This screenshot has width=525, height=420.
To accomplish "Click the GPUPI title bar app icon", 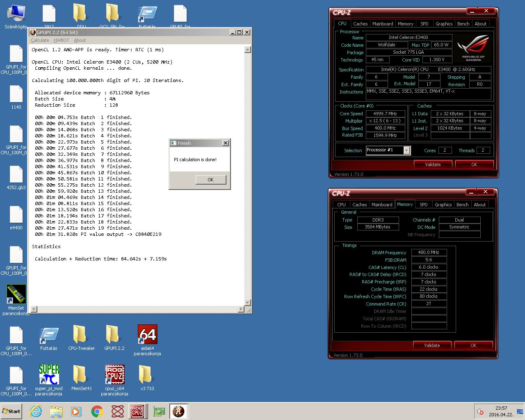I will (x=33, y=32).
